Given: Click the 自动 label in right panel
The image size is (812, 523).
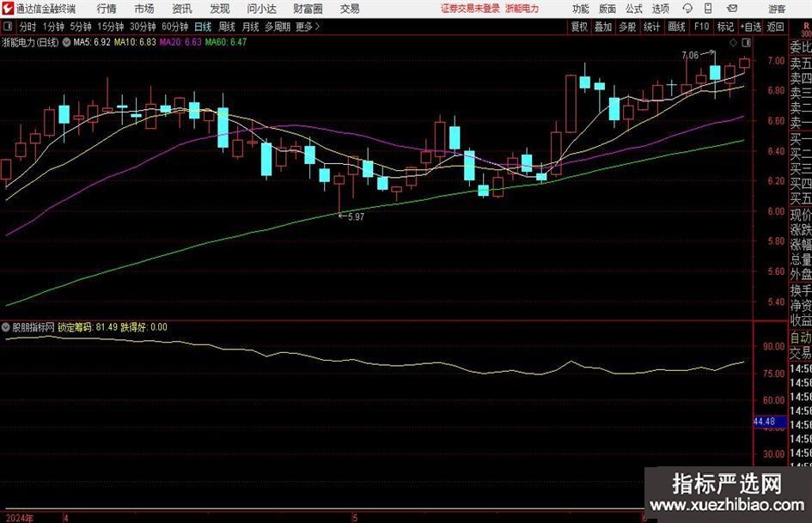Looking at the screenshot, I should tap(801, 338).
